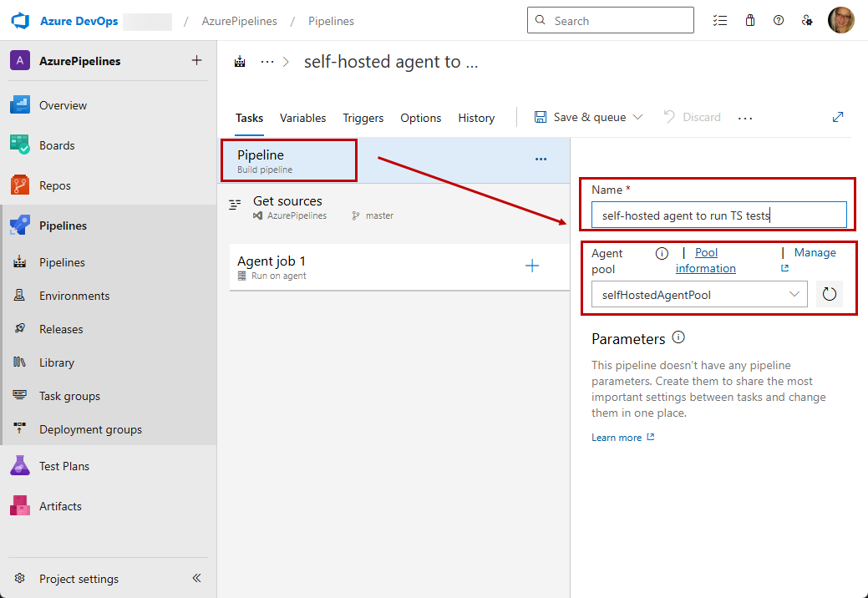Click the Parameters info icon
The image size is (868, 598).
pos(678,337)
